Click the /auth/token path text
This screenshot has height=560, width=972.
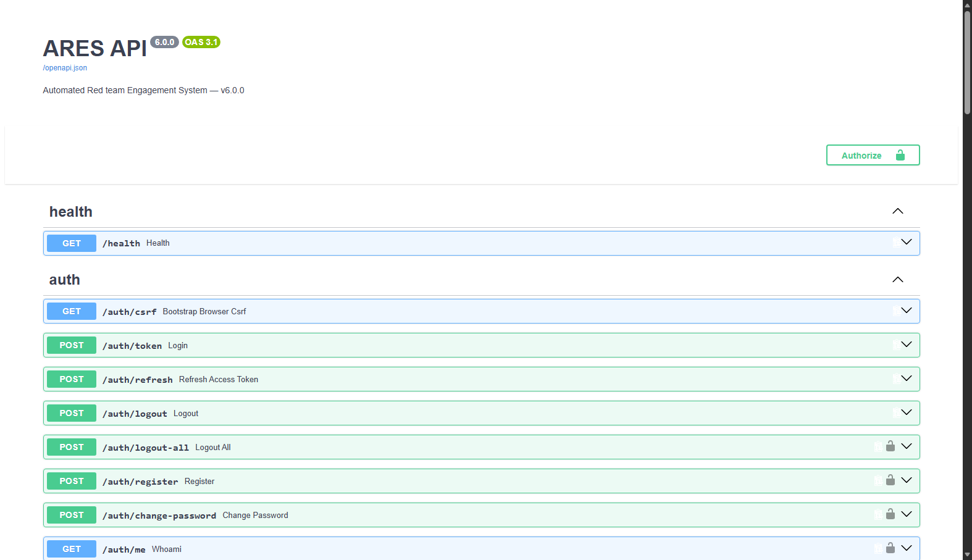(132, 346)
